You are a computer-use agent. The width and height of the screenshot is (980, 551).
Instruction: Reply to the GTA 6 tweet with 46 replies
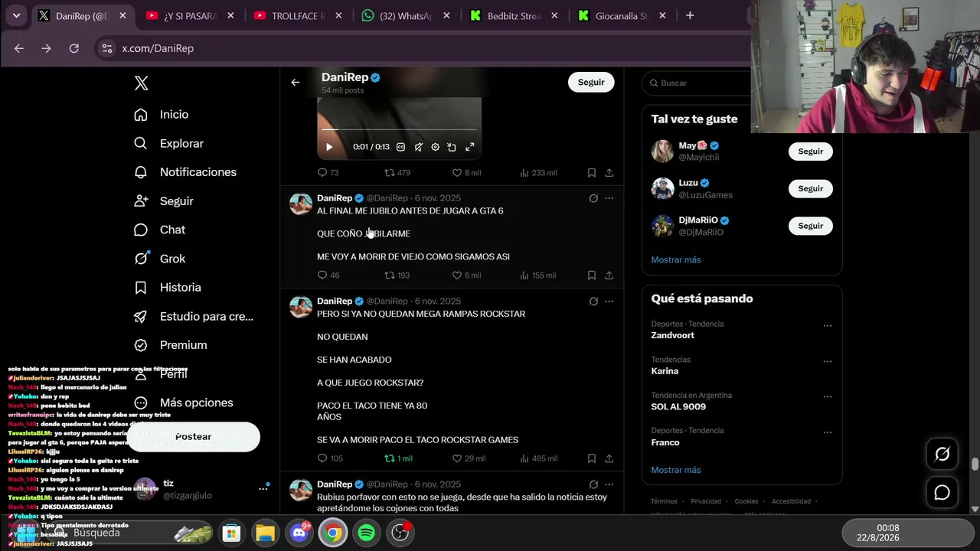tap(328, 275)
